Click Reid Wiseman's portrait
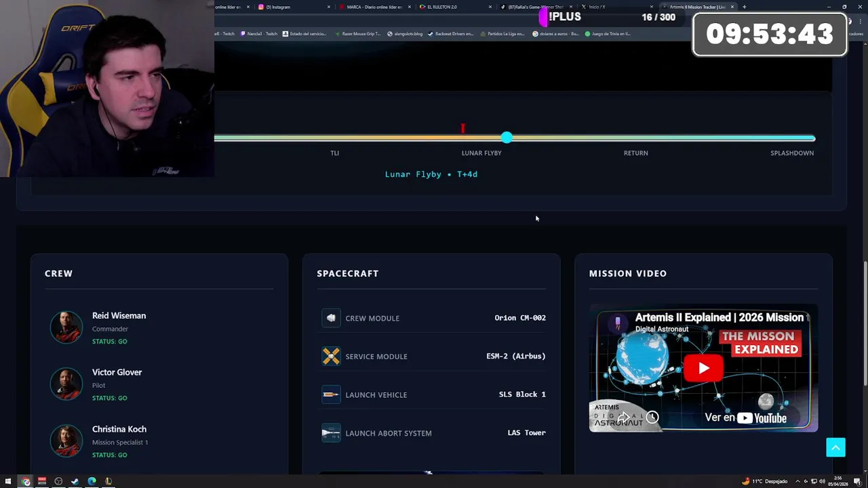The width and height of the screenshot is (868, 488). [x=66, y=327]
